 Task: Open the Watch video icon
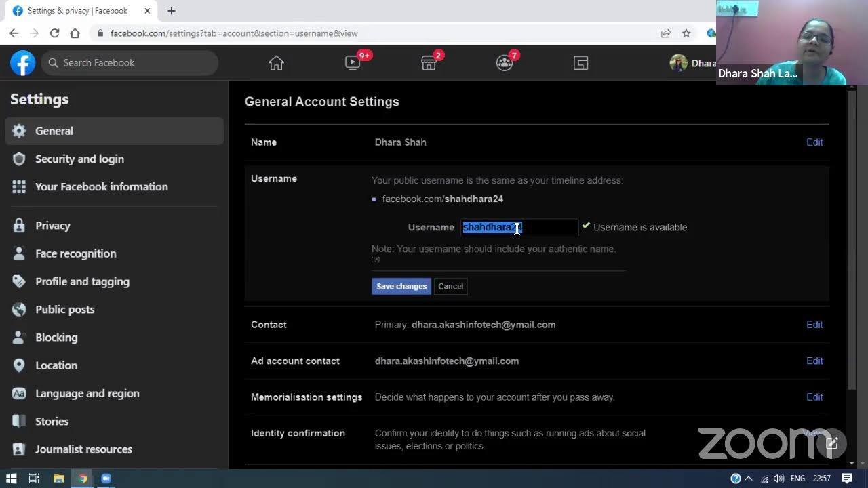pyautogui.click(x=353, y=63)
